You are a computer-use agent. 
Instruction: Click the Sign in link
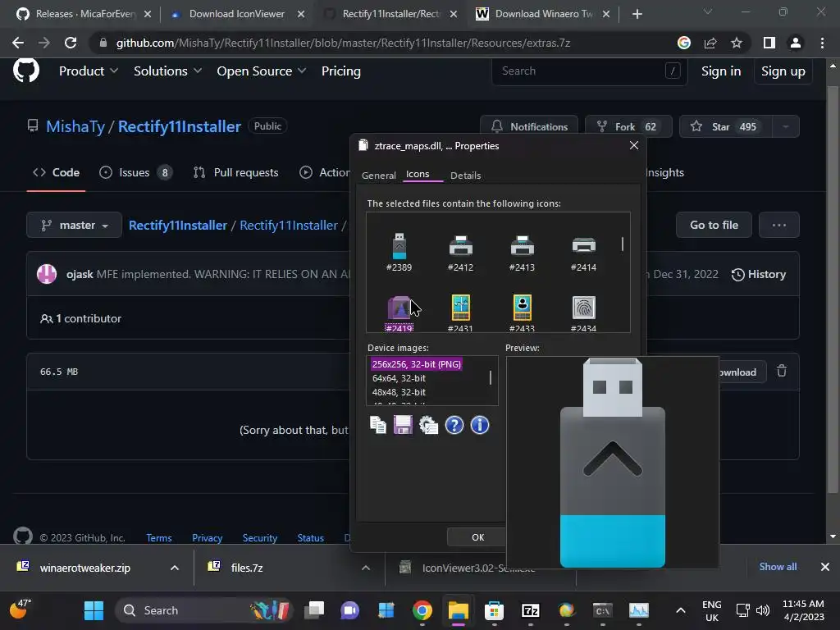(721, 71)
